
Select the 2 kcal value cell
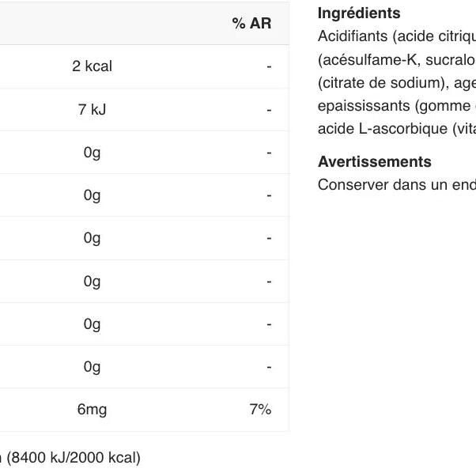(x=92, y=66)
